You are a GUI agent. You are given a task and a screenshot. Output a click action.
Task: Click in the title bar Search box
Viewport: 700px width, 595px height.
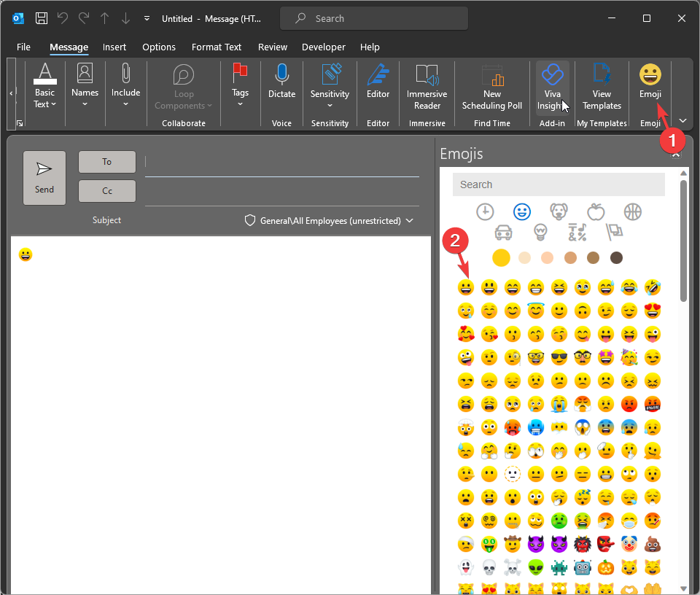(374, 18)
